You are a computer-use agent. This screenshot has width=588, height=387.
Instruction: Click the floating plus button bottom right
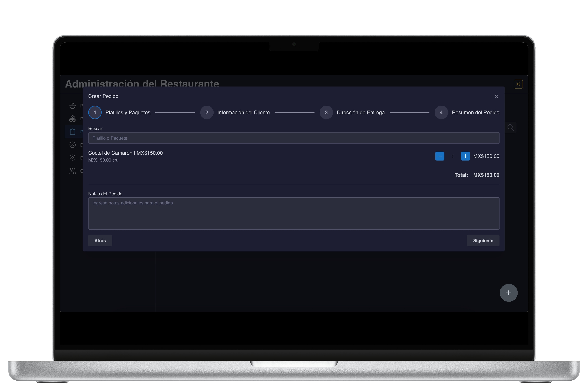[509, 293]
